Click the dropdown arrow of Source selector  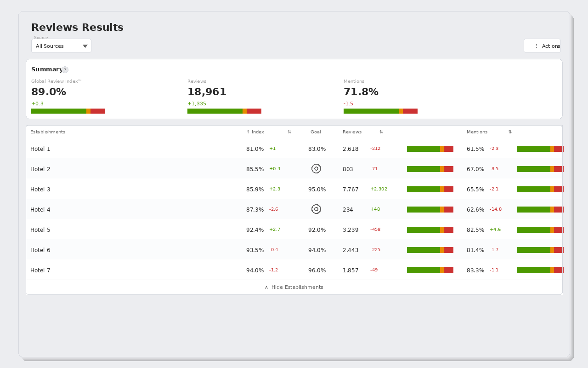point(85,46)
